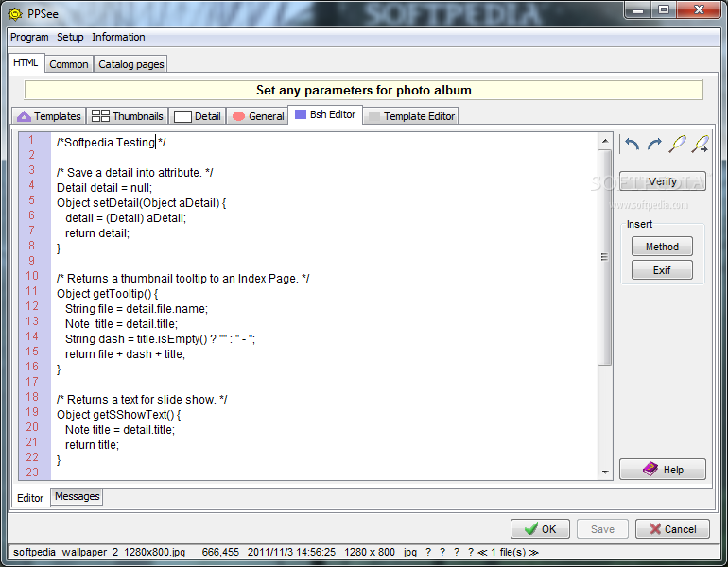The width and height of the screenshot is (728, 567).
Task: Click the file name in status bar
Action: (x=99, y=552)
